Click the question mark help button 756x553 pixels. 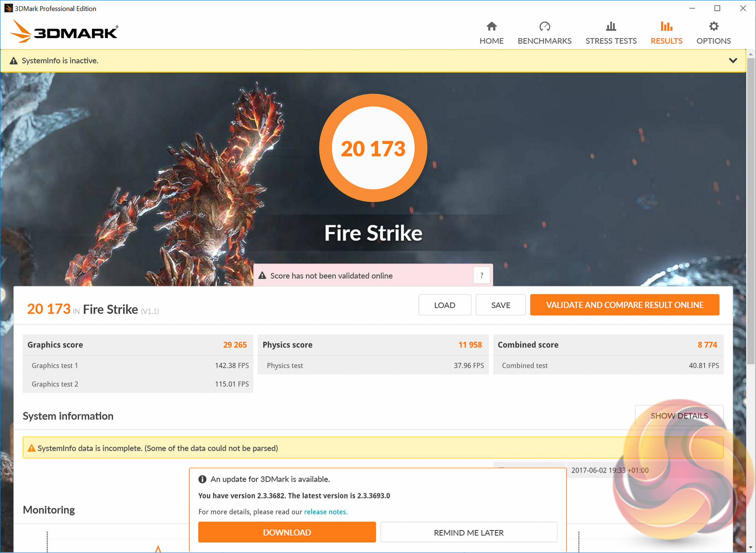[481, 275]
